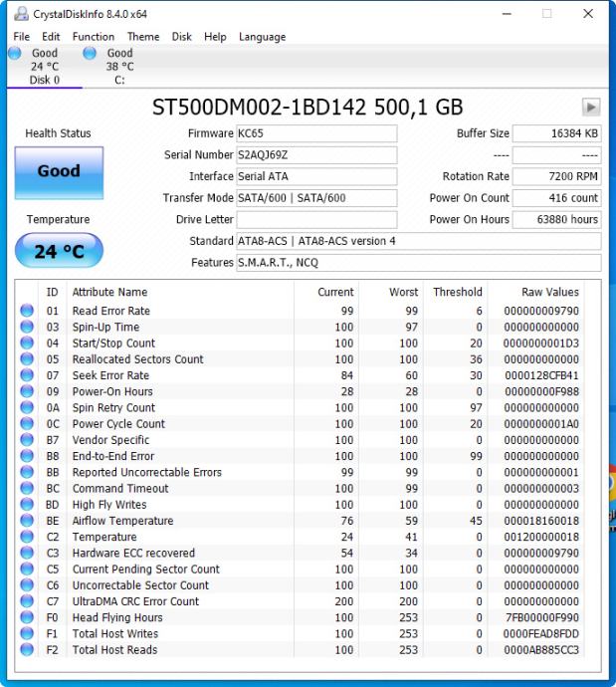This screenshot has width=616, height=687.
Task: Close the CrystalDiskInfo window
Action: pyautogui.click(x=588, y=14)
